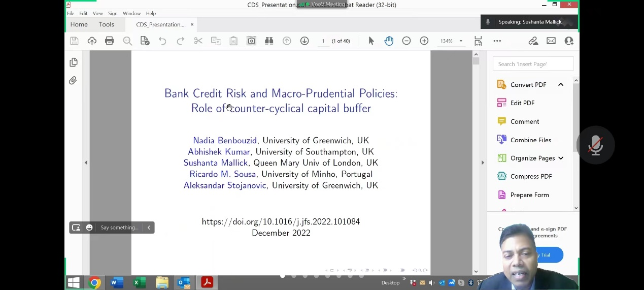Click the Zoom in plus icon
644x290 pixels.
(424, 41)
